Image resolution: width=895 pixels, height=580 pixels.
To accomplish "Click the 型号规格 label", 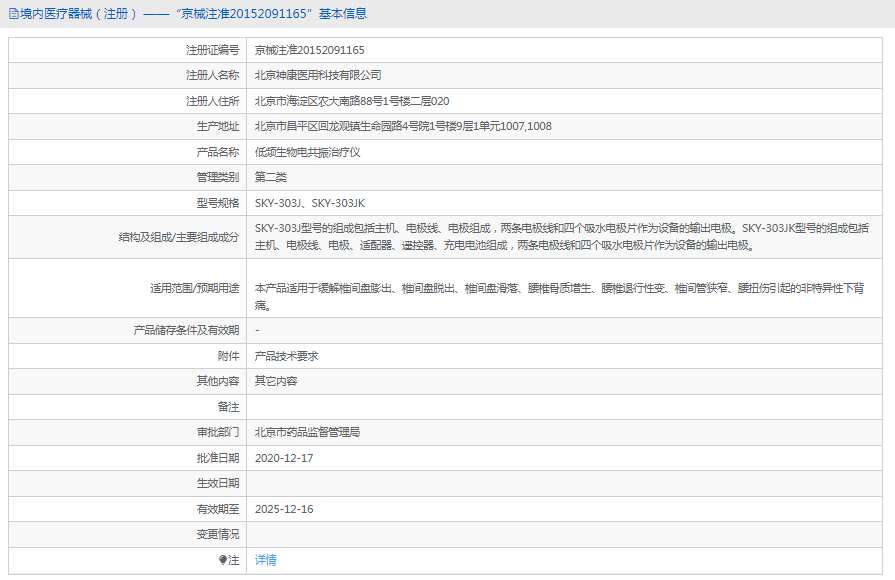I will (x=218, y=203).
